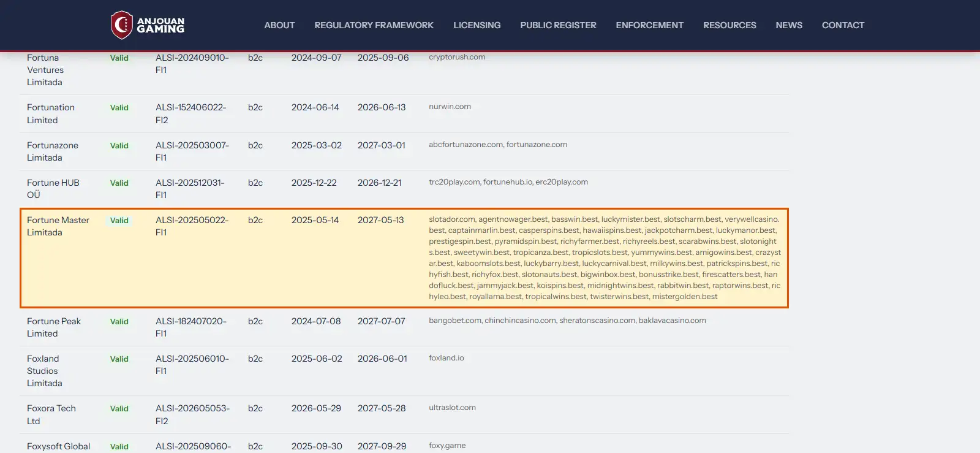This screenshot has height=453, width=980.
Task: Click expiry date 2027-09-29
Action: tap(382, 446)
